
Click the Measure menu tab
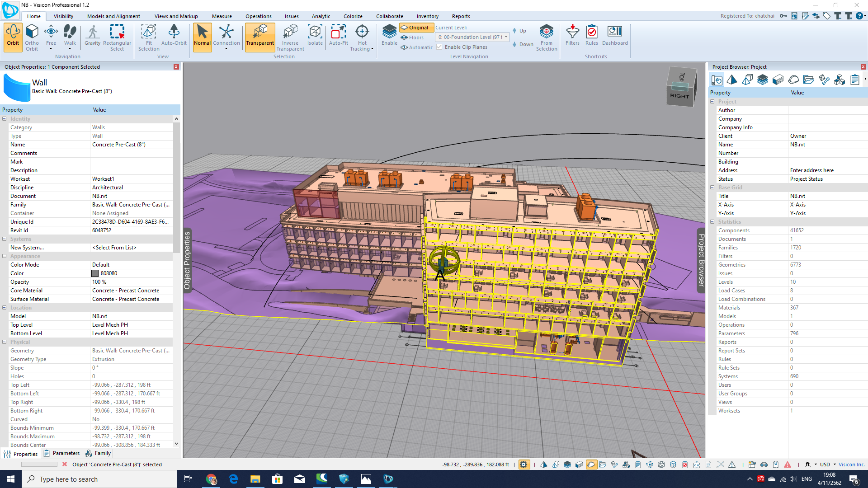click(x=222, y=16)
